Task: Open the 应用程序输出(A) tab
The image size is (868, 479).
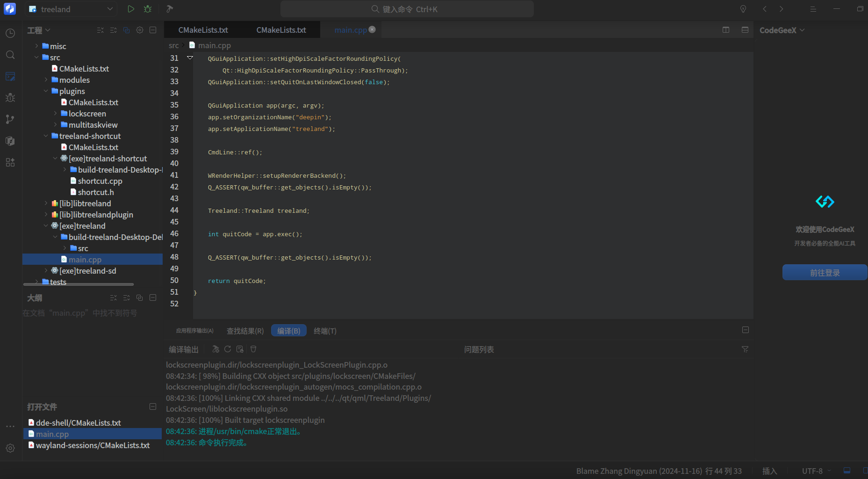Action: 195,331
